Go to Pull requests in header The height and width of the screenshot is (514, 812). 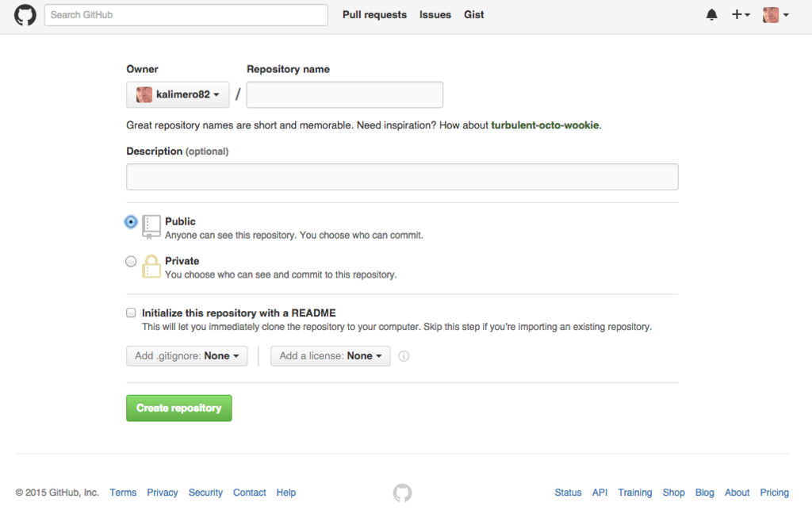[374, 15]
